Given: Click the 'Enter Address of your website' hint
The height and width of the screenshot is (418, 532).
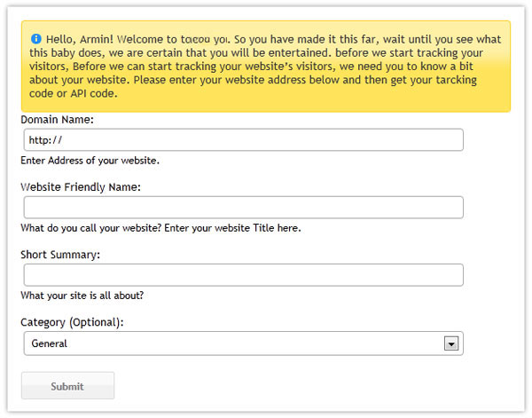Looking at the screenshot, I should point(90,161).
